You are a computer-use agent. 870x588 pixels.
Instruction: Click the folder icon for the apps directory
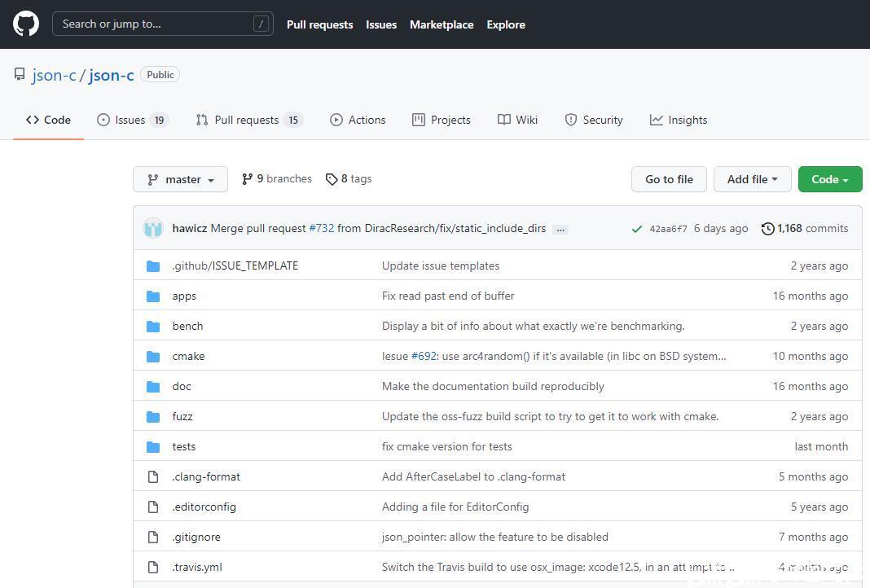coord(153,296)
